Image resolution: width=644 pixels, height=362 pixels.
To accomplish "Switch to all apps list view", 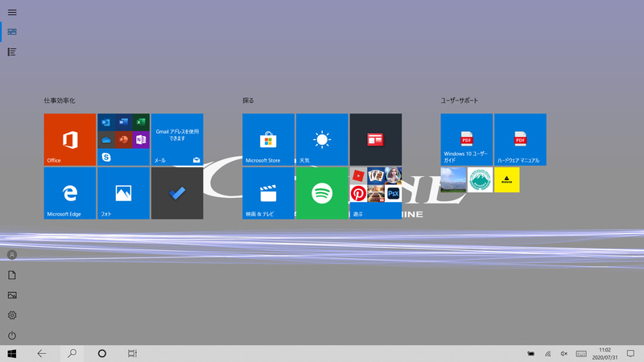I will pos(12,51).
